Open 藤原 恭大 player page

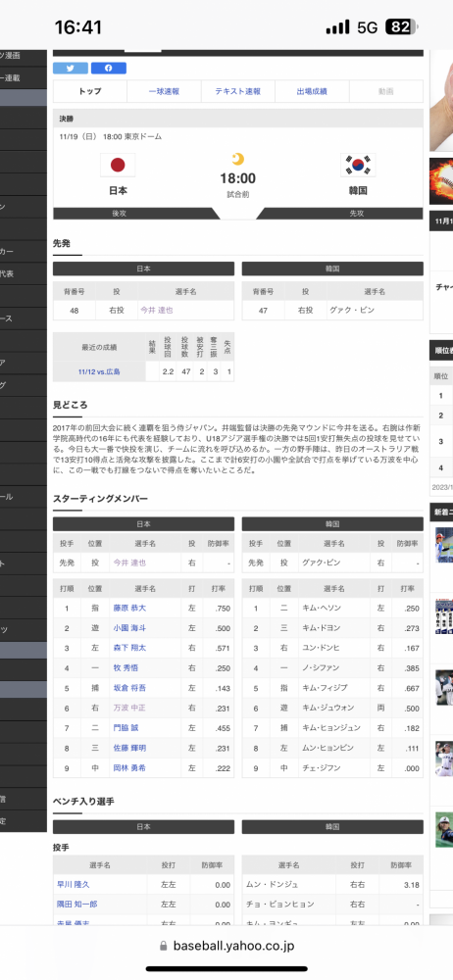tap(129, 608)
